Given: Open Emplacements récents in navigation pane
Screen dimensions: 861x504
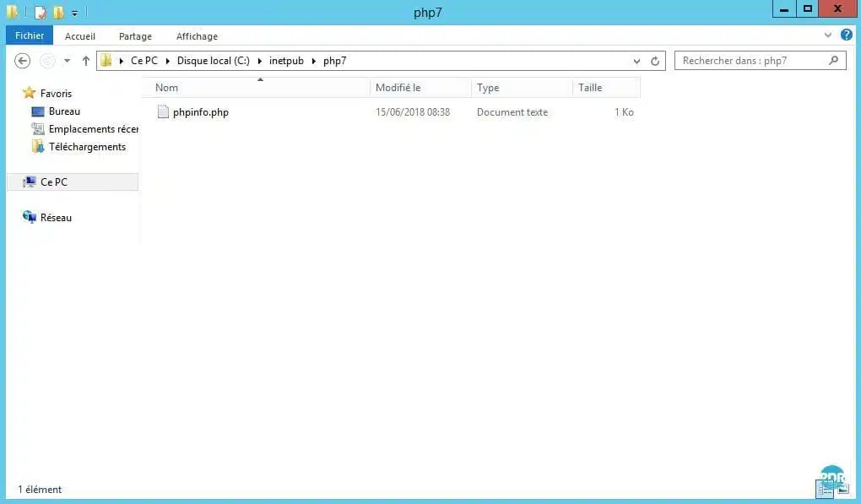Looking at the screenshot, I should (x=94, y=129).
